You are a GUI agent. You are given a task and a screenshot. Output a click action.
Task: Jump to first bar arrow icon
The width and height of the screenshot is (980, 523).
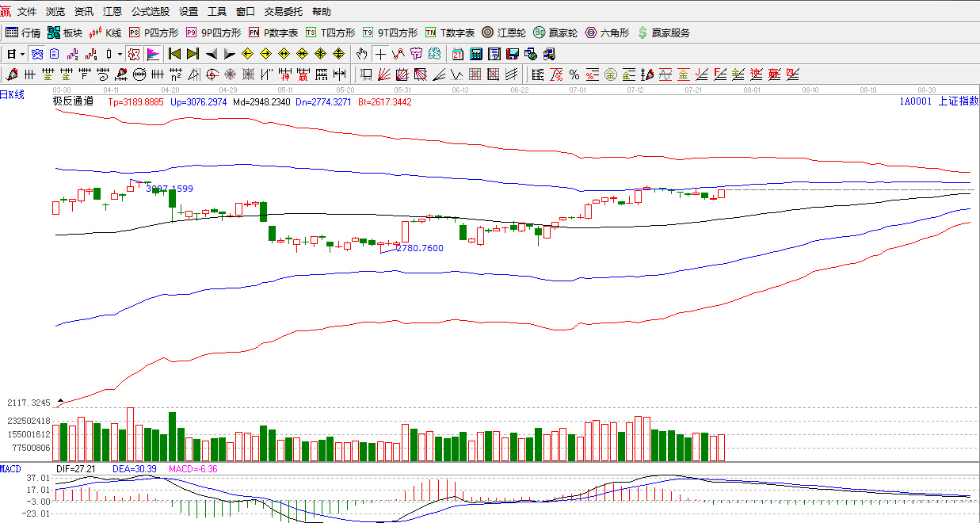[174, 54]
